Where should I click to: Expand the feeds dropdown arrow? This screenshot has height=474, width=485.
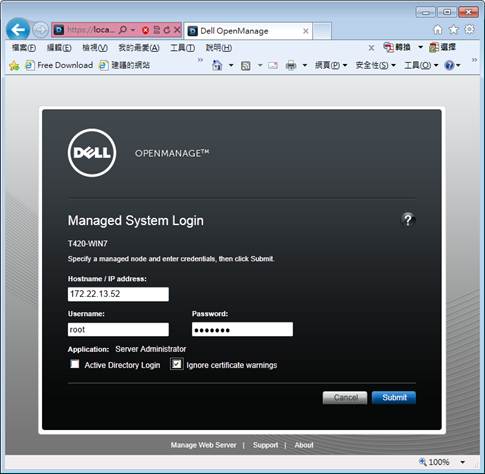(260, 65)
